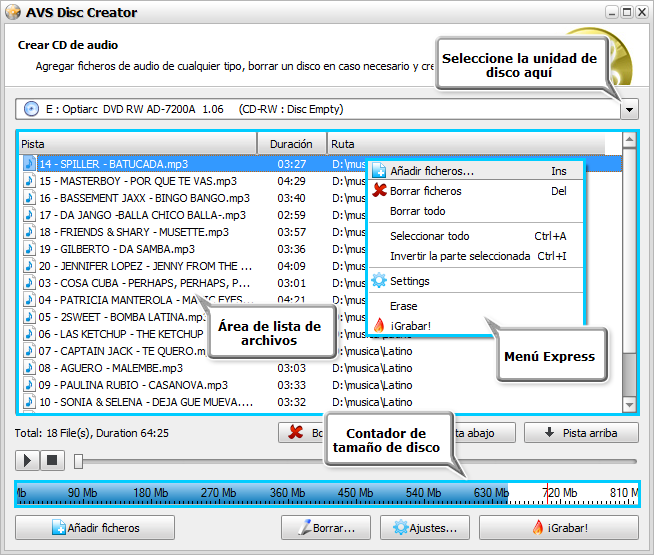The height and width of the screenshot is (555, 654).
Task: Sort tracks by the Pista column header
Action: [138, 144]
